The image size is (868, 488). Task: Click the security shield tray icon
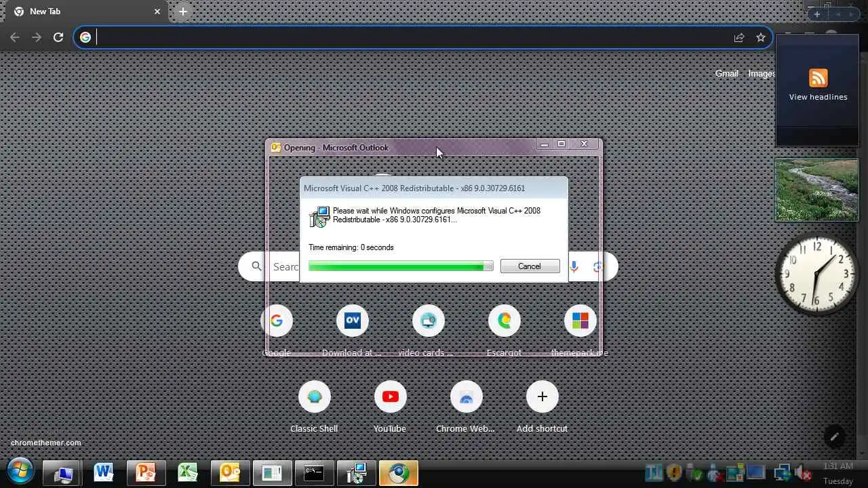click(x=673, y=472)
